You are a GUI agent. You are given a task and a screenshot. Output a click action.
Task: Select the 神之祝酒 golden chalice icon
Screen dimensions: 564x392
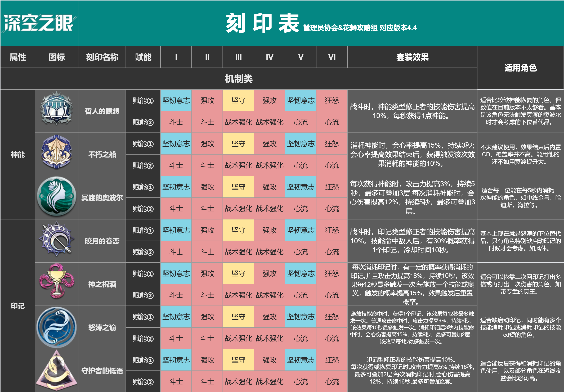click(56, 281)
